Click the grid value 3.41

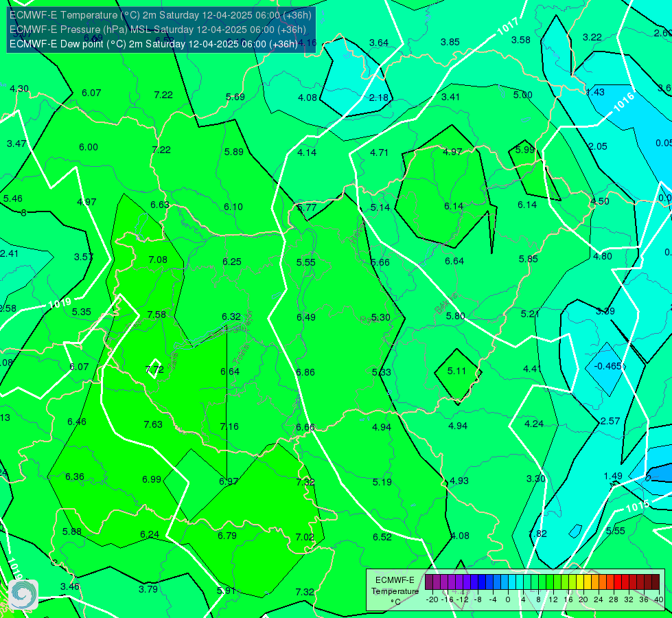click(x=450, y=97)
